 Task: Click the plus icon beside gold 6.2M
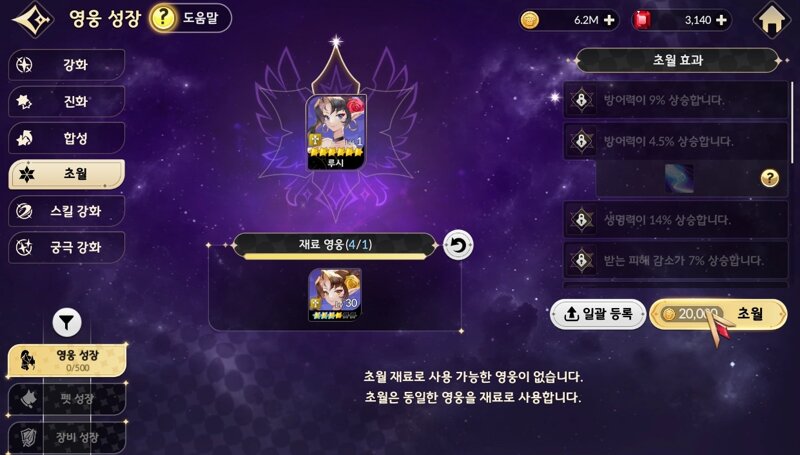coord(609,20)
